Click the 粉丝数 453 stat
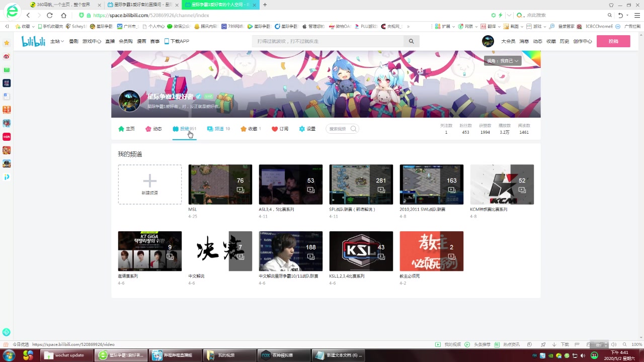This screenshot has height=362, width=644. coord(465,129)
